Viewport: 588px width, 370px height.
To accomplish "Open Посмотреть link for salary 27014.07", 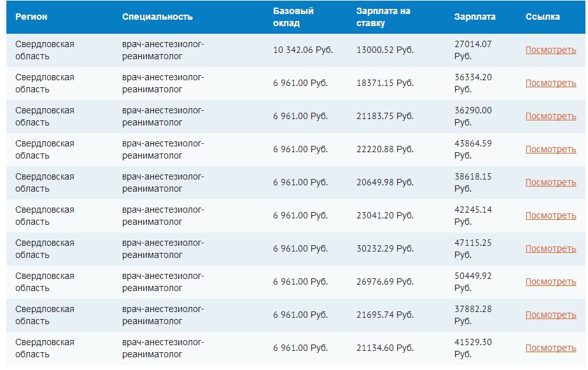I will click(550, 50).
